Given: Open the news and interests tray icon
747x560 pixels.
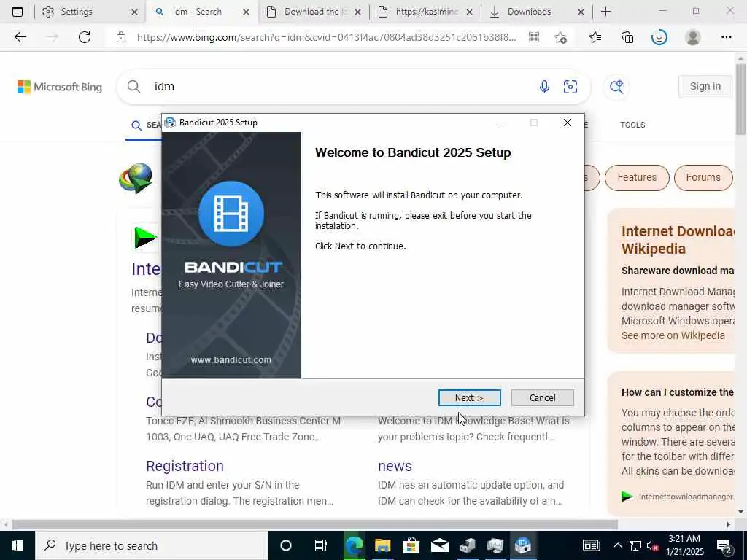Looking at the screenshot, I should (x=591, y=545).
